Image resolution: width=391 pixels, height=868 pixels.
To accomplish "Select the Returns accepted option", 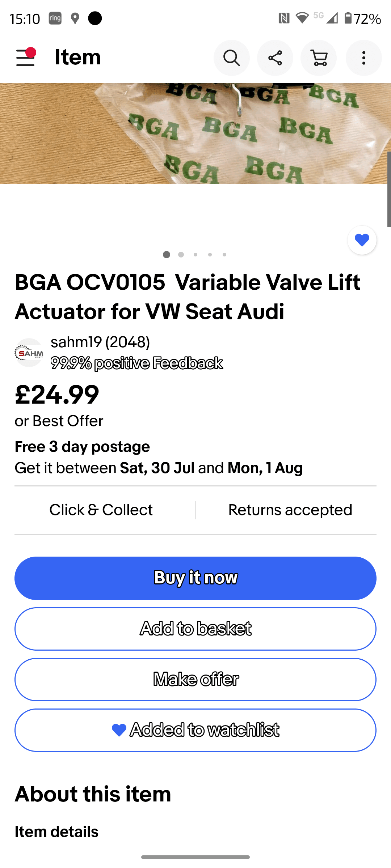I will [290, 510].
